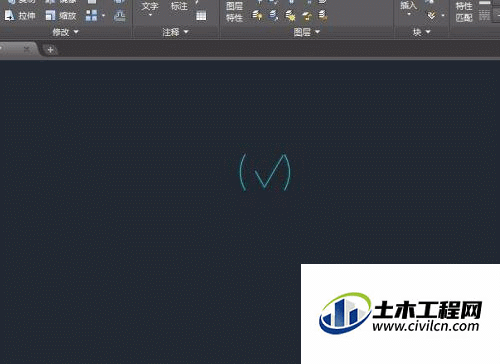Click the layer Unlock padlock icon

tap(307, 15)
